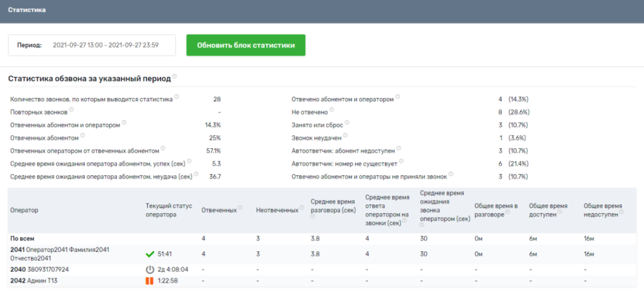Click the green 'Обновить блок статистики' button
Image resolution: width=644 pixels, height=291 pixels.
245,45
